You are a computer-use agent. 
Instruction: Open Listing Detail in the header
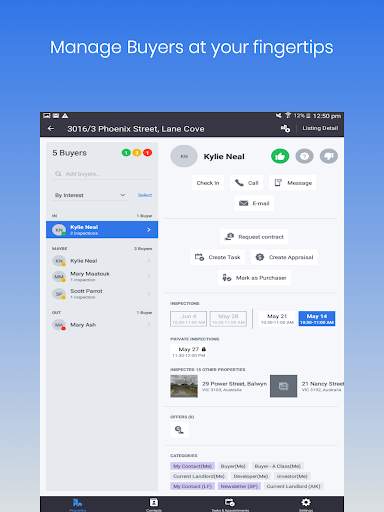tap(320, 128)
